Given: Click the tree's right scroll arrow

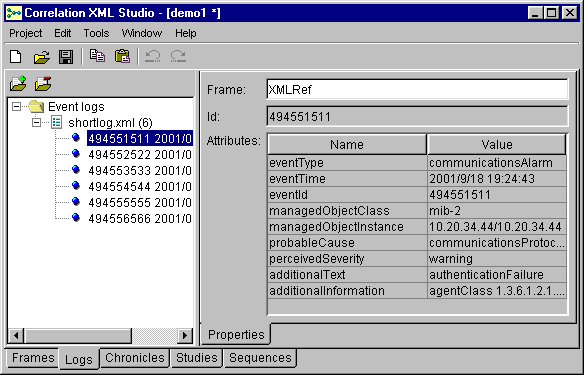Looking at the screenshot, I should (185, 336).
